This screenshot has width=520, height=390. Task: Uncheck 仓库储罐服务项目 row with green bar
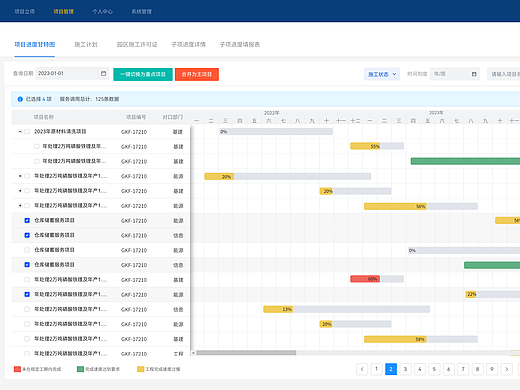click(27, 265)
